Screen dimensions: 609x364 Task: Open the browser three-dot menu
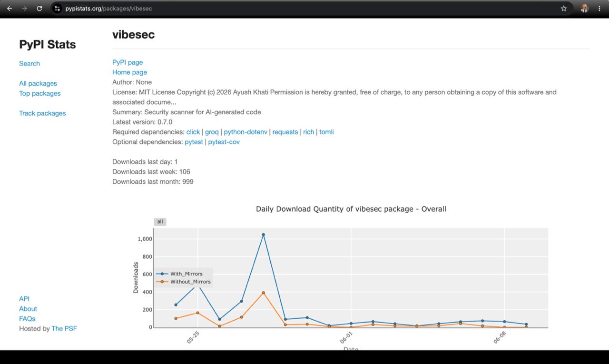(599, 9)
